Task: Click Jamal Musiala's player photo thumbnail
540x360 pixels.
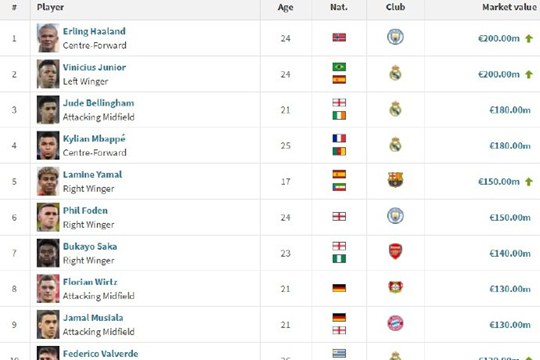Action: coord(48,325)
